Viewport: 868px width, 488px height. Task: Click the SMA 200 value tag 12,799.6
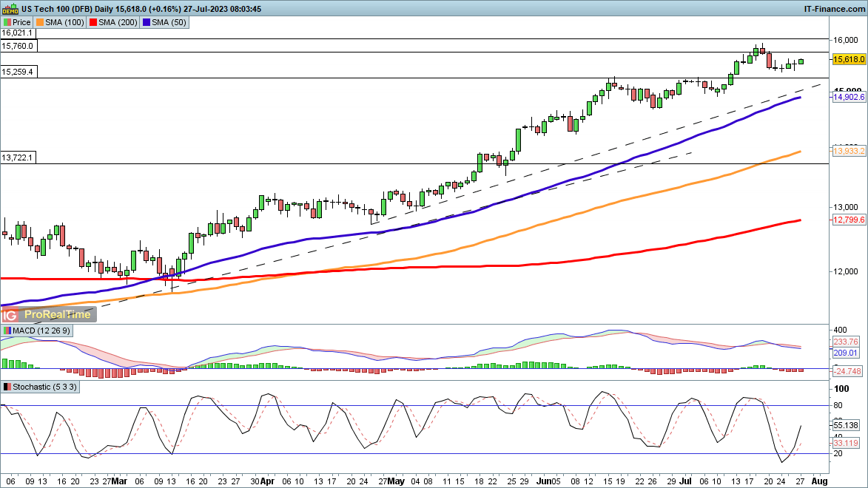pyautogui.click(x=849, y=220)
